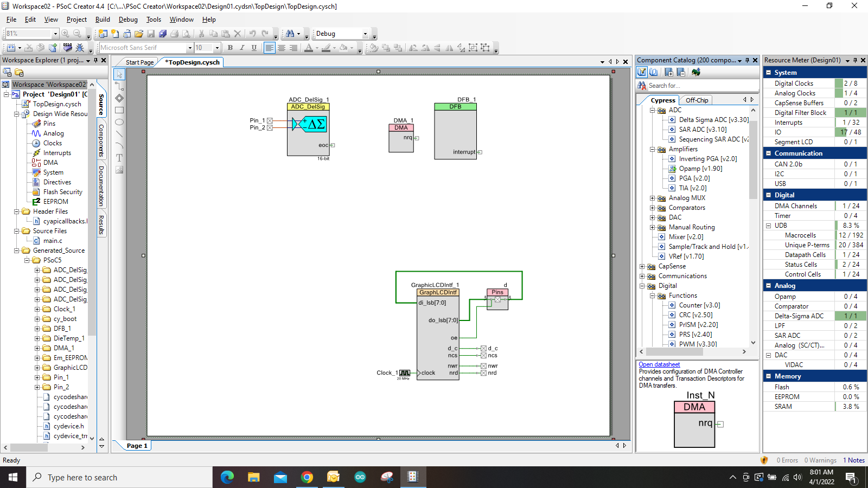Open the font size dropdown
This screenshot has height=488, width=868.
click(217, 48)
